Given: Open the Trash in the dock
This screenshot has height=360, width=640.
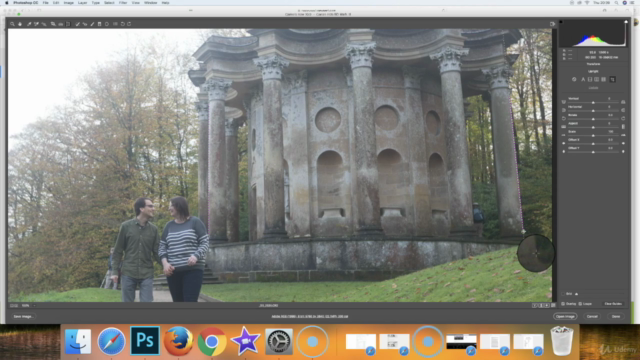Looking at the screenshot, I should [x=562, y=341].
